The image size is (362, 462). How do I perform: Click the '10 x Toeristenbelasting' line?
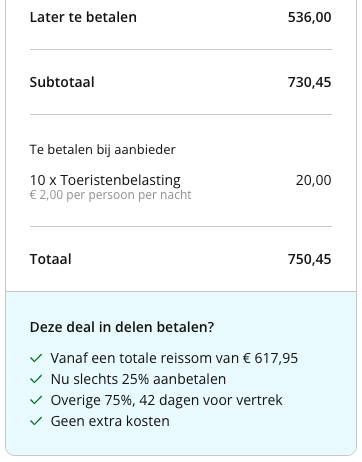click(105, 180)
